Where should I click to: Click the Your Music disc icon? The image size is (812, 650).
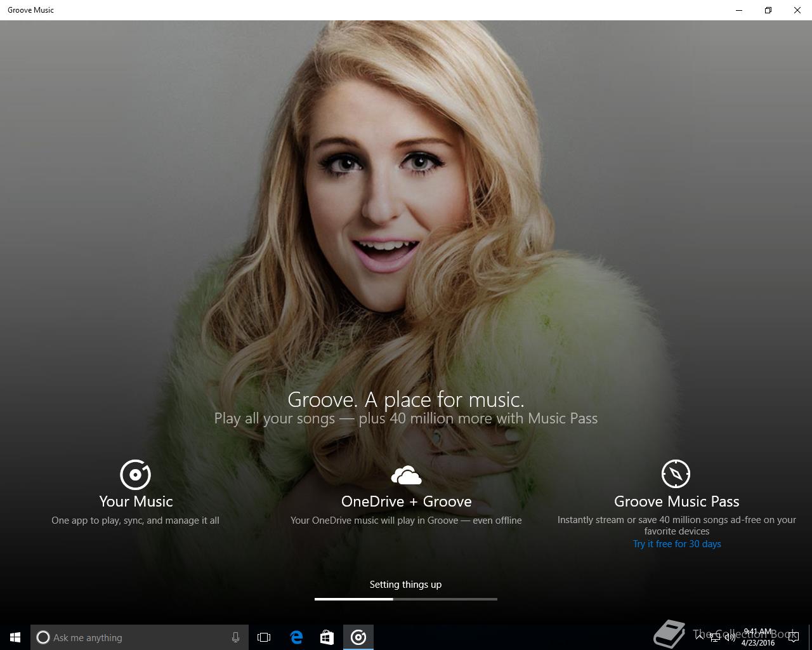135,474
